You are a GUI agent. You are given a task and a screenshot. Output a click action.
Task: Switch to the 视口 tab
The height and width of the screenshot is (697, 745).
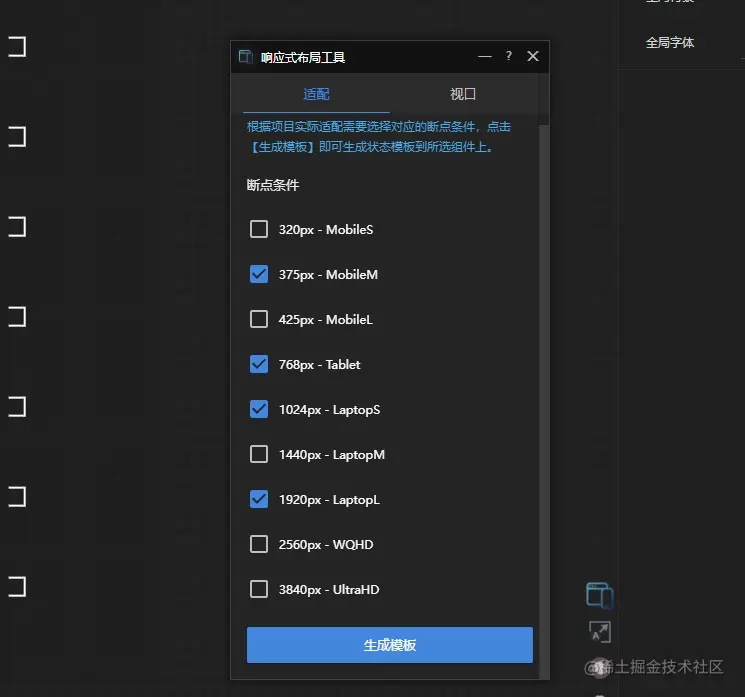pos(463,94)
